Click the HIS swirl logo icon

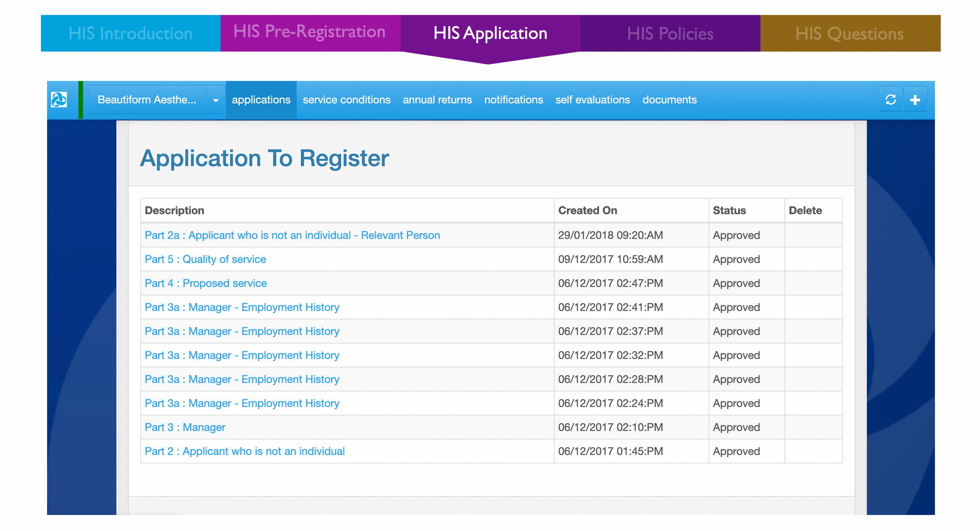(x=59, y=100)
